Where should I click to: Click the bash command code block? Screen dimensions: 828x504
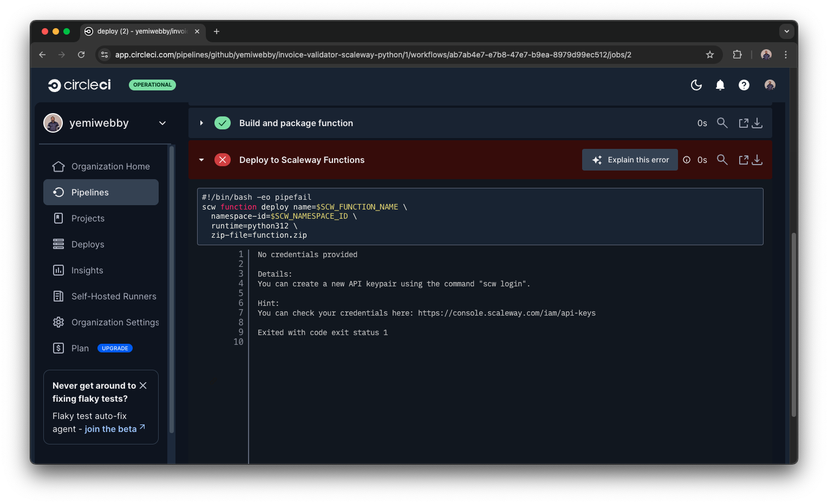pos(480,217)
